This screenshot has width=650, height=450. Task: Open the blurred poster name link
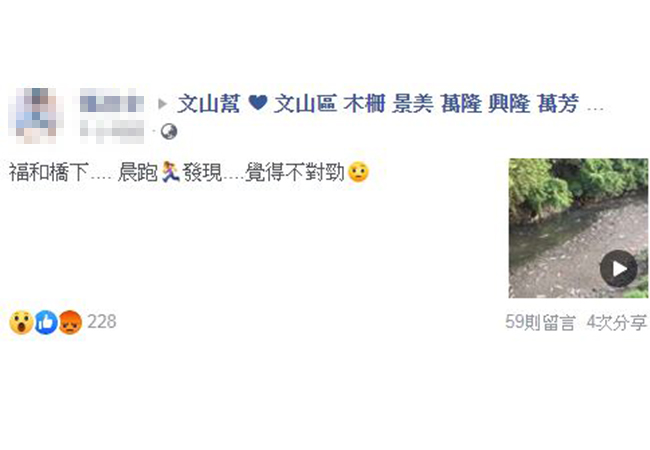[112, 102]
